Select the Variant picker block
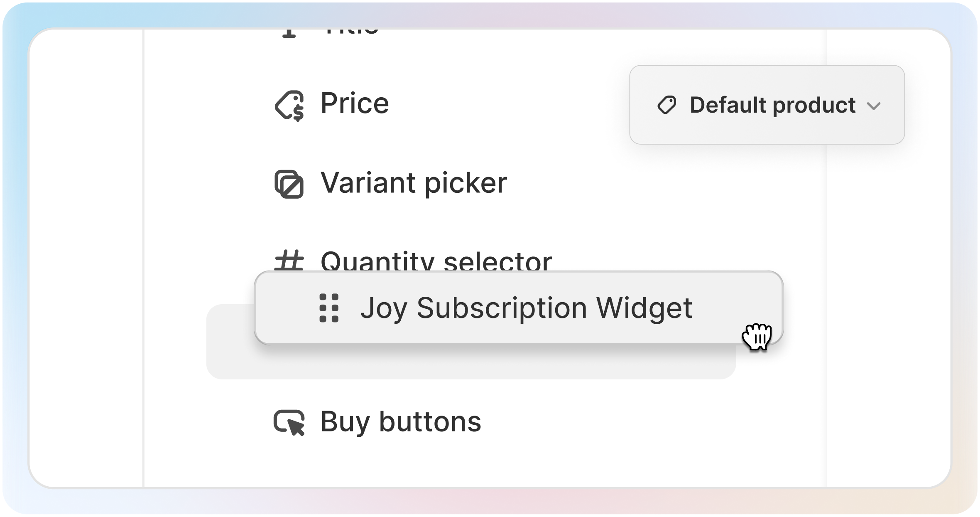Viewport: 980px width, 517px height. [x=414, y=183]
